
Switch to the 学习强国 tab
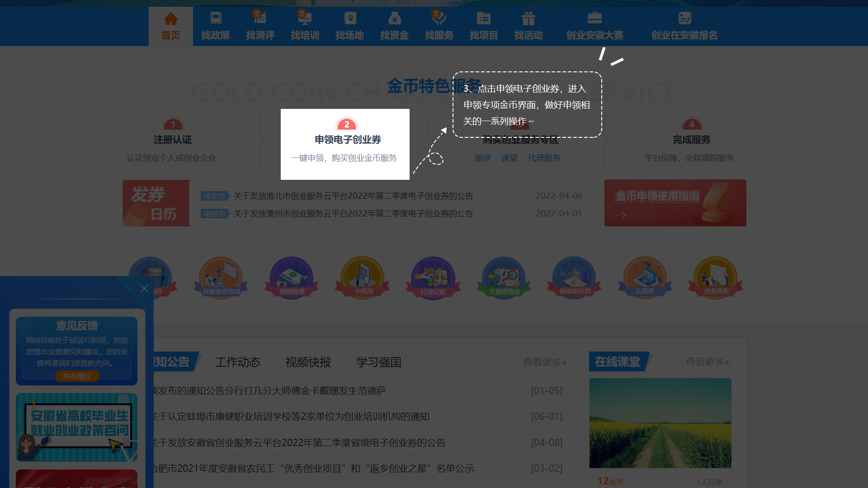click(x=379, y=362)
